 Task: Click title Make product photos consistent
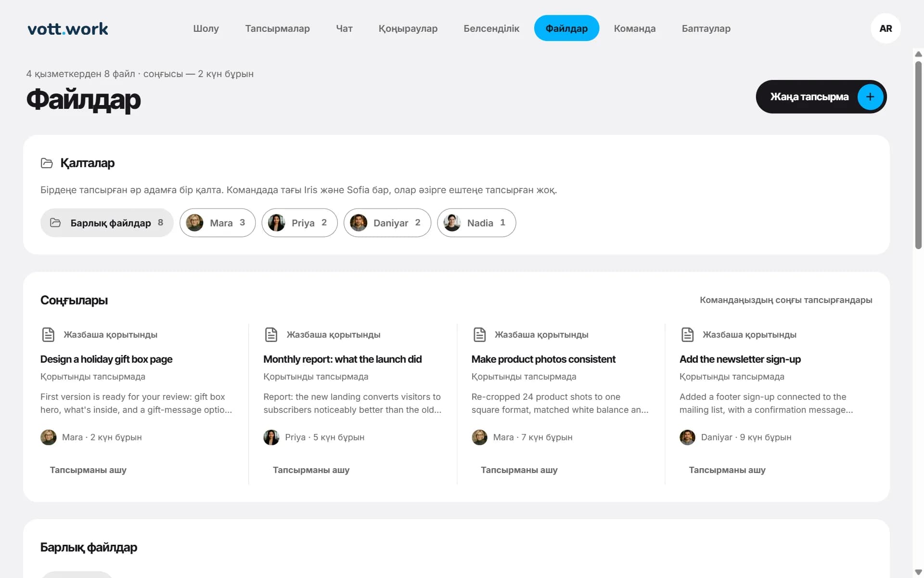coord(543,359)
